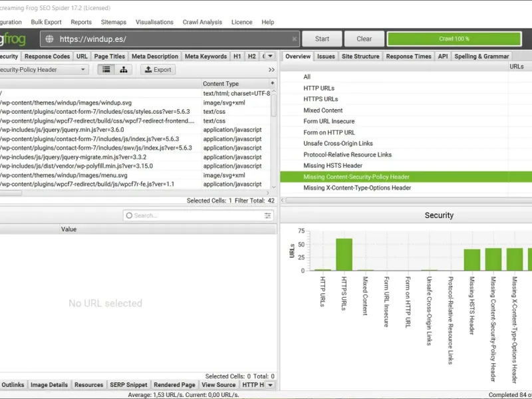Select the jquery.min.js?ver=3.6.0 row
532x399 pixels.
point(135,130)
